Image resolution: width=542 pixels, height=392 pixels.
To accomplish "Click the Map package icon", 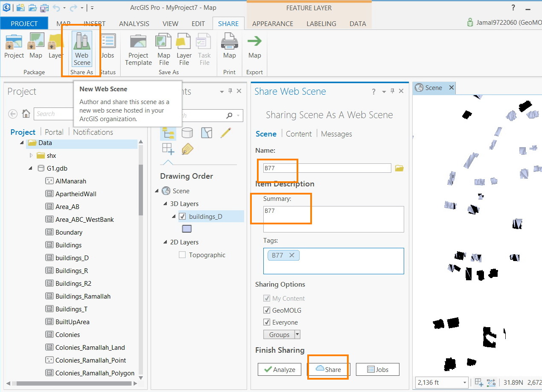I will click(36, 46).
